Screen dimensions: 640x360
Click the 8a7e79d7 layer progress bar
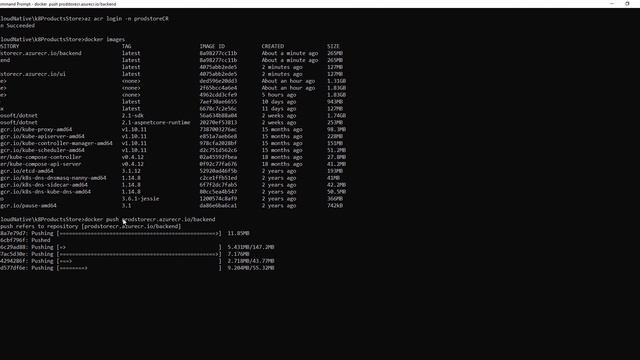click(139, 233)
